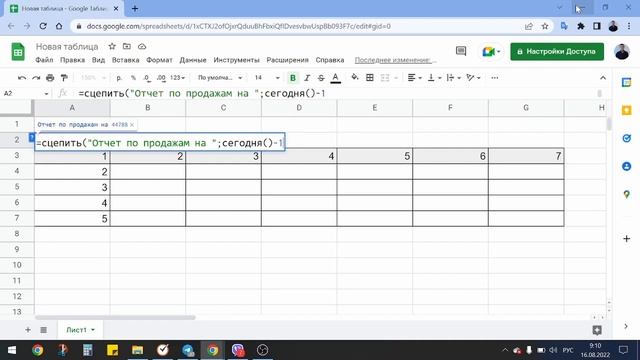This screenshot has width=640, height=360.
Task: Add a new sheet with the plus
Action: (x=28, y=329)
